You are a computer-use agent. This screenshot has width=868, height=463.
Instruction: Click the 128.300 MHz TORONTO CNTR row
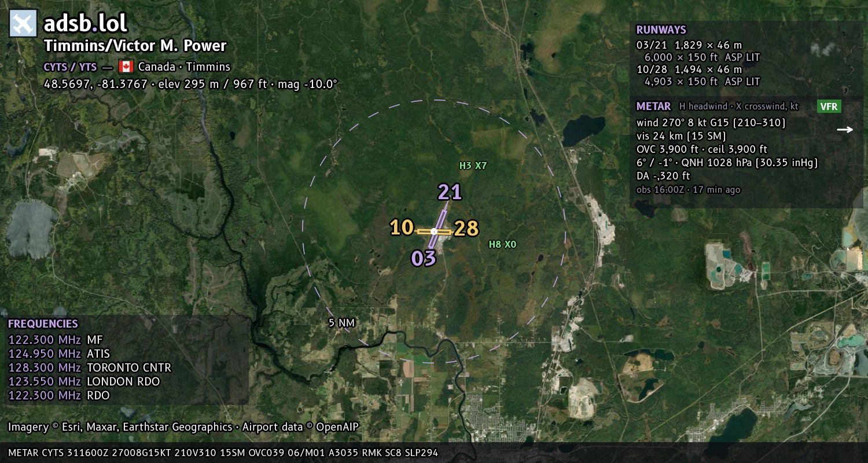(x=90, y=368)
